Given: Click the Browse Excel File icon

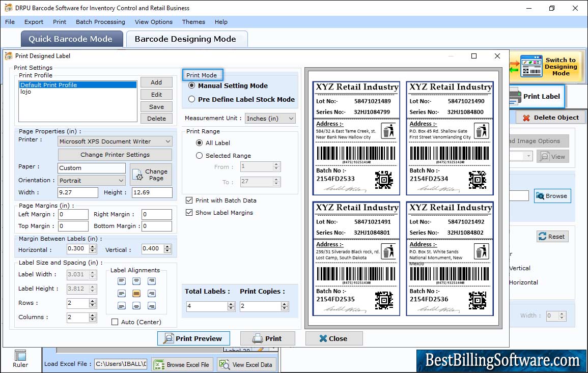Looking at the screenshot, I should (x=159, y=364).
